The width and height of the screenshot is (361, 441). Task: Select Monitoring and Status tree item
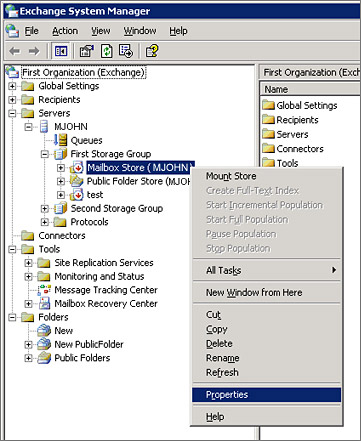(99, 276)
